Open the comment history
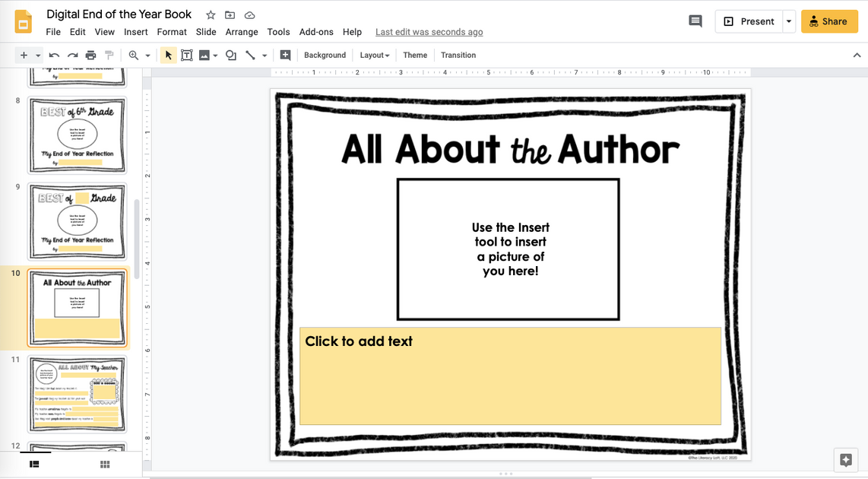The image size is (868, 479). click(x=695, y=21)
